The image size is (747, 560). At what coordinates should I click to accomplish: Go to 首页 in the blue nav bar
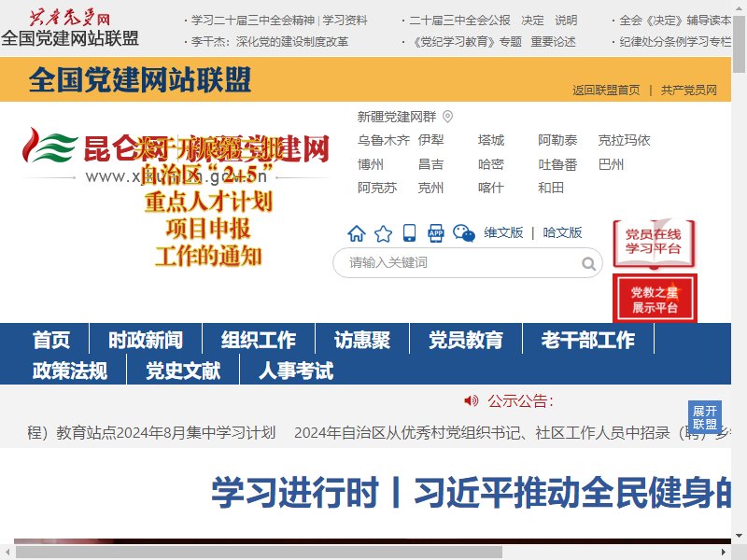[x=51, y=340]
